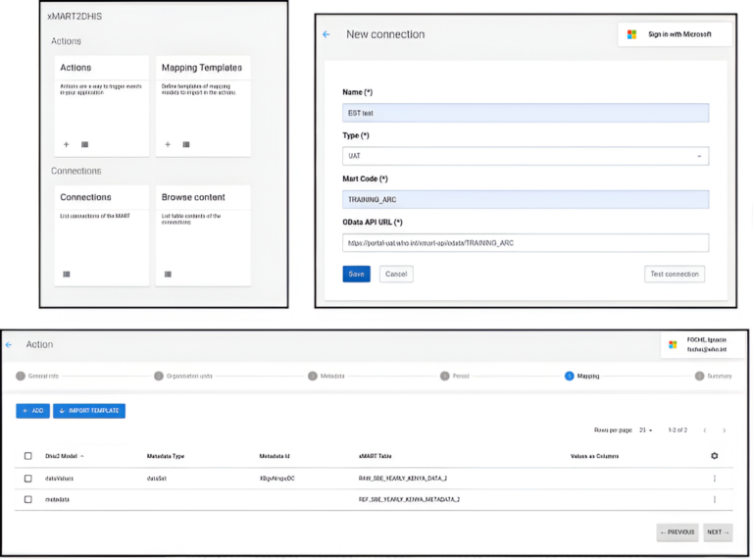
Task: Click the Import Template button
Action: click(x=89, y=411)
